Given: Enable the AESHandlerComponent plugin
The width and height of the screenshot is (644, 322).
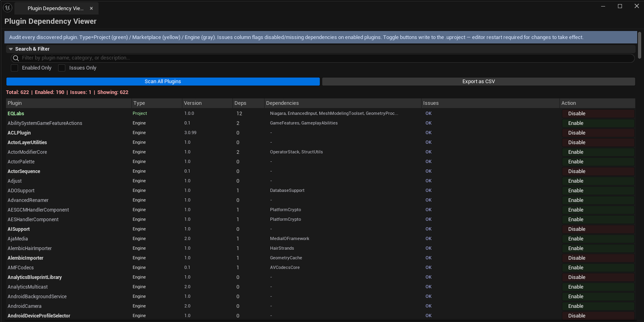Looking at the screenshot, I should click(598, 220).
